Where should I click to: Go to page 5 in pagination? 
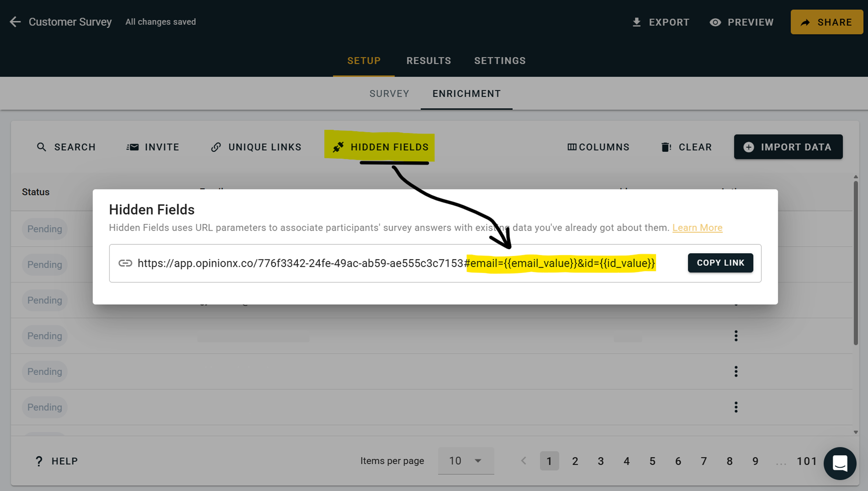(x=652, y=461)
